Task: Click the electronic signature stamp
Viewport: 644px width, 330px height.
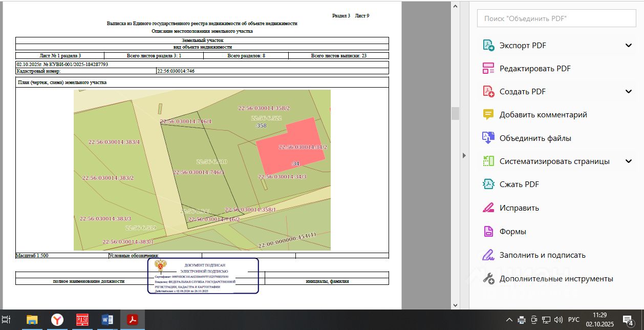Action: [203, 276]
